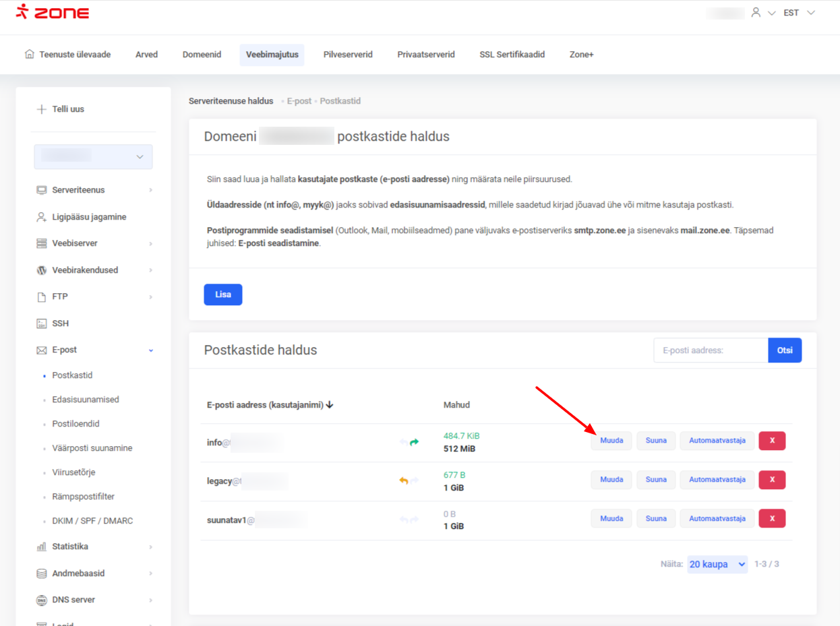Switch to Pilveserverid tab
The image size is (840, 626).
(x=348, y=55)
